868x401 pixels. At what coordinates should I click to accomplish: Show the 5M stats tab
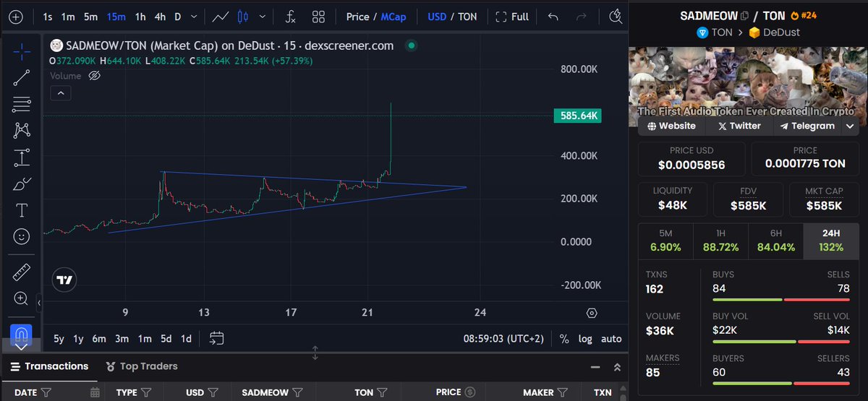[x=665, y=241]
